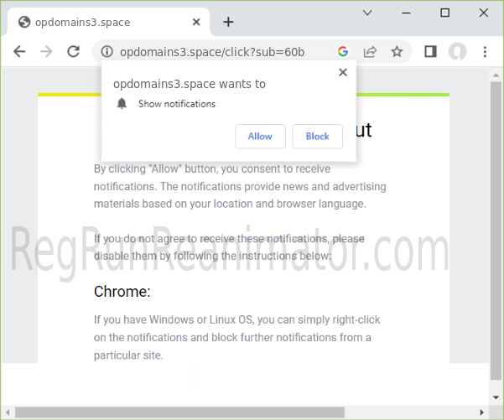Reload the opdomains3.space page
The height and width of the screenshot is (420, 504).
(x=74, y=52)
